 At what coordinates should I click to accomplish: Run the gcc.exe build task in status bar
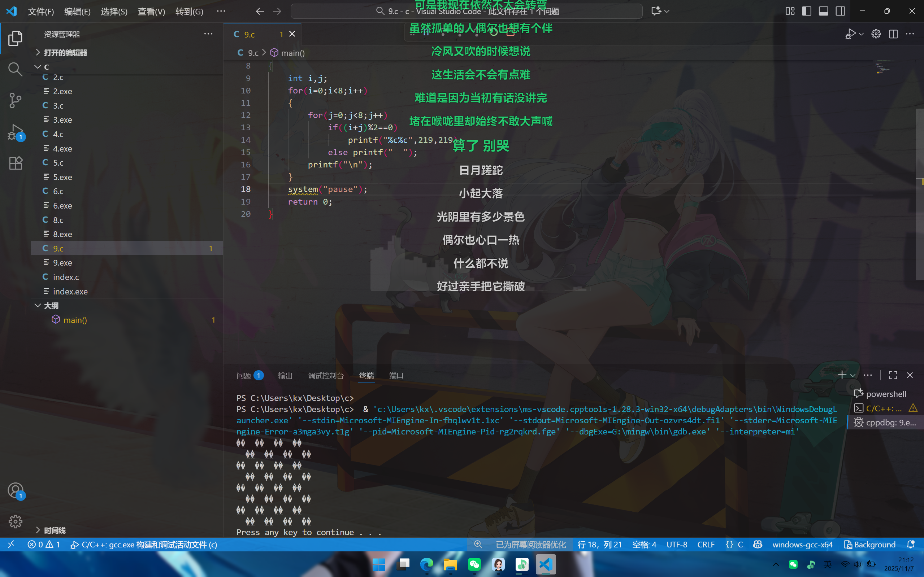click(144, 545)
